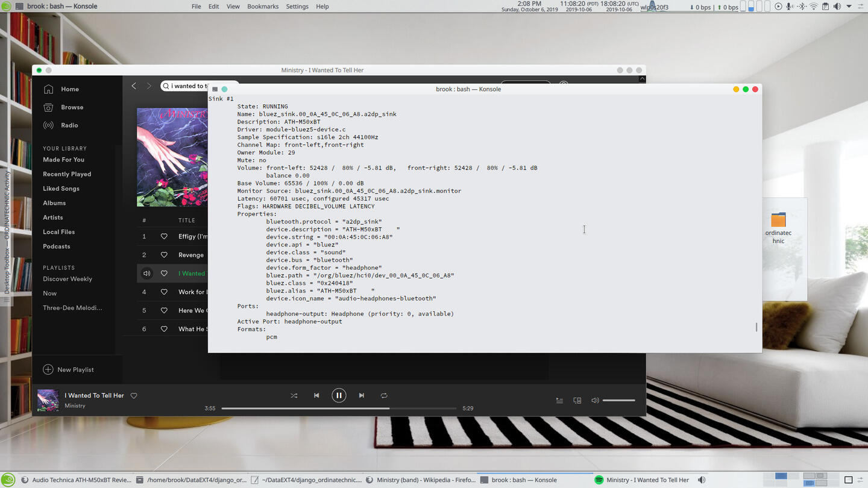Screen dimensions: 868x488
Task: Toggle repeat in Spotify player
Action: (x=384, y=396)
